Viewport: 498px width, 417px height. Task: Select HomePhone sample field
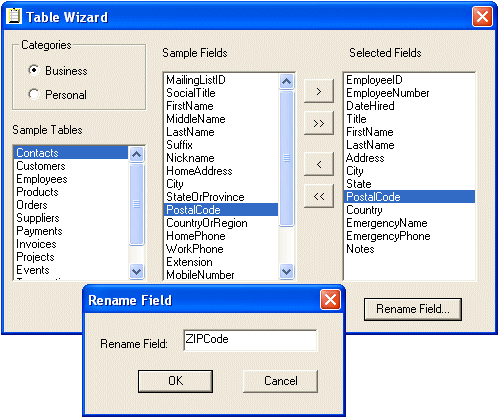[x=221, y=236]
